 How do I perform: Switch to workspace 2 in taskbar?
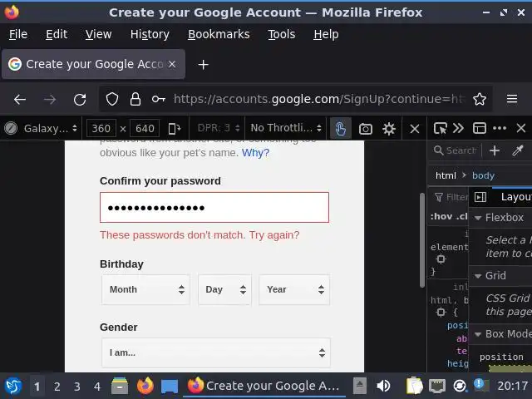57,386
